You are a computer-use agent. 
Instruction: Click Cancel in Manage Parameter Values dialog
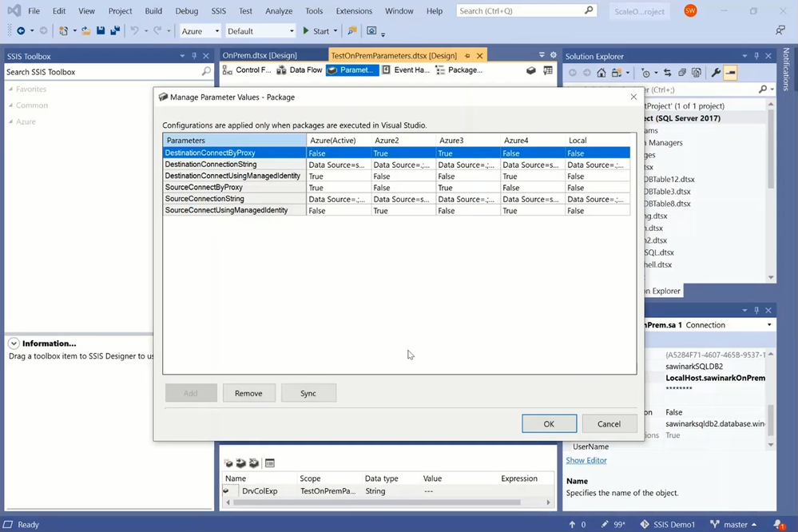pos(609,423)
